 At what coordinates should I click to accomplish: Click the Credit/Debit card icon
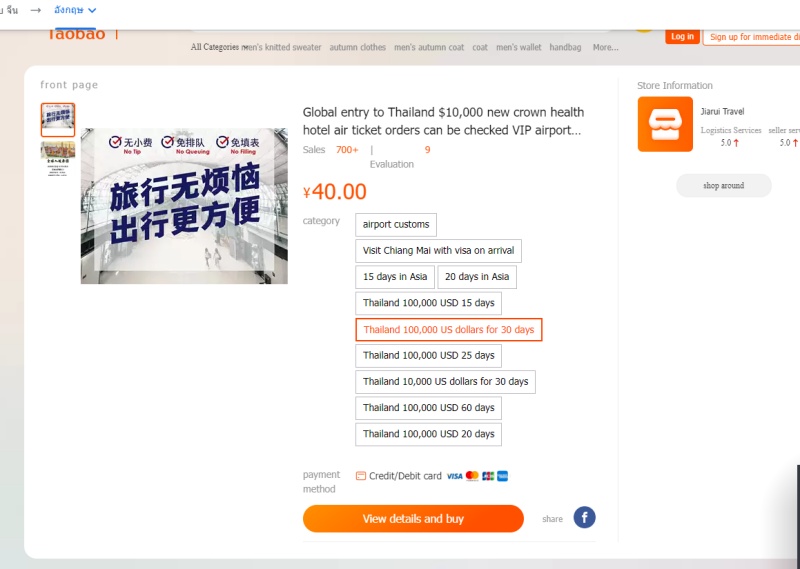[361, 476]
